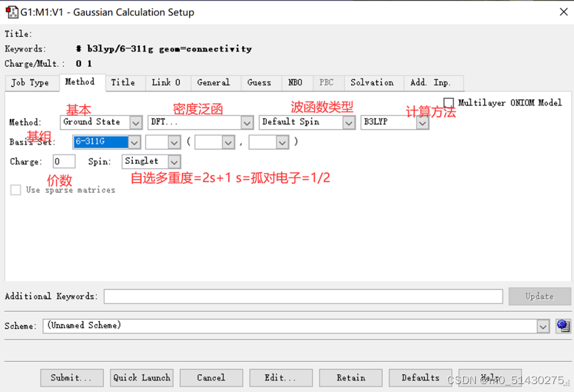Viewport: 574px width, 392px height.
Task: Open the Singlet spin multiplicity dropdown
Action: pyautogui.click(x=174, y=161)
